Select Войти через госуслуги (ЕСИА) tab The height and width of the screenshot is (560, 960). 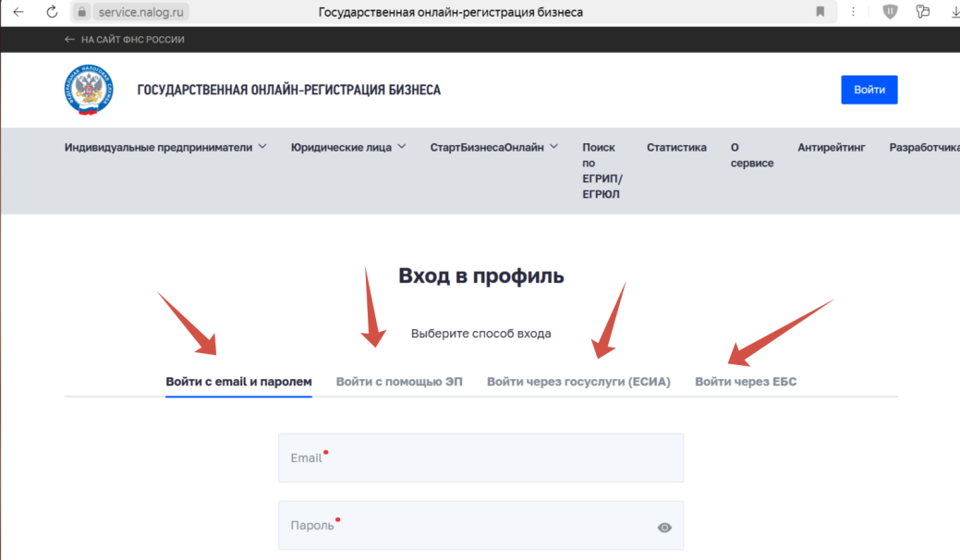pyautogui.click(x=578, y=382)
